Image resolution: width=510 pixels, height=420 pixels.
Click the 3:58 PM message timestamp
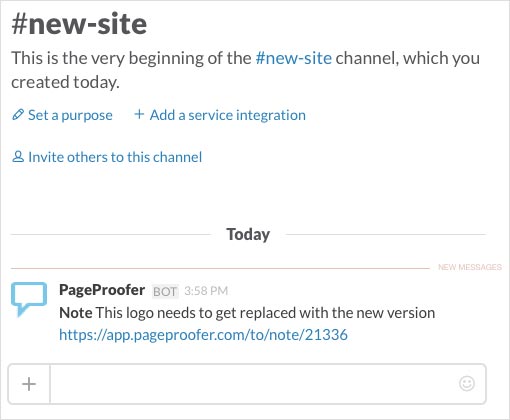206,291
